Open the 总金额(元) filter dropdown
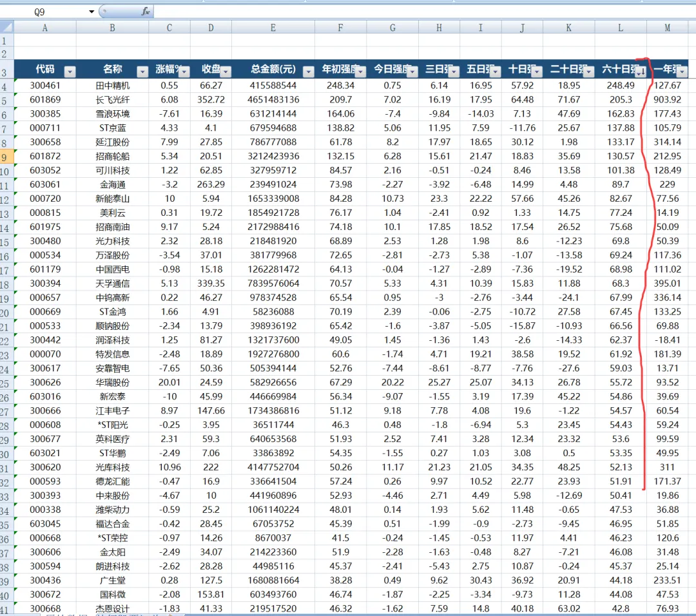The height and width of the screenshot is (616, 696). [309, 72]
